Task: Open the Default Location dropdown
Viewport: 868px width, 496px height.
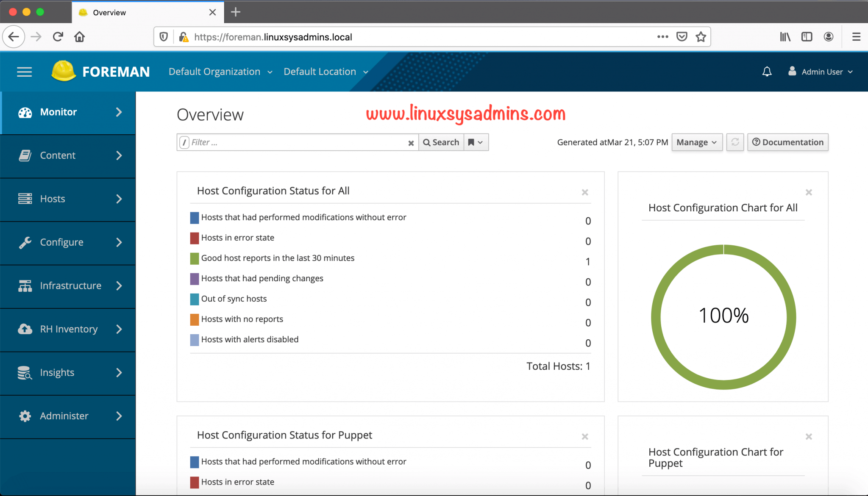Action: point(325,72)
